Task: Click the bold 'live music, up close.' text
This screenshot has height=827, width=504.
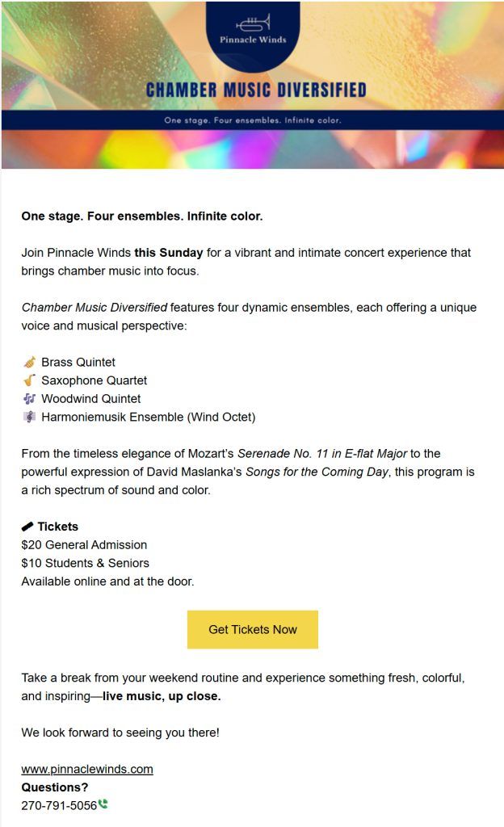Action: pyautogui.click(x=162, y=696)
